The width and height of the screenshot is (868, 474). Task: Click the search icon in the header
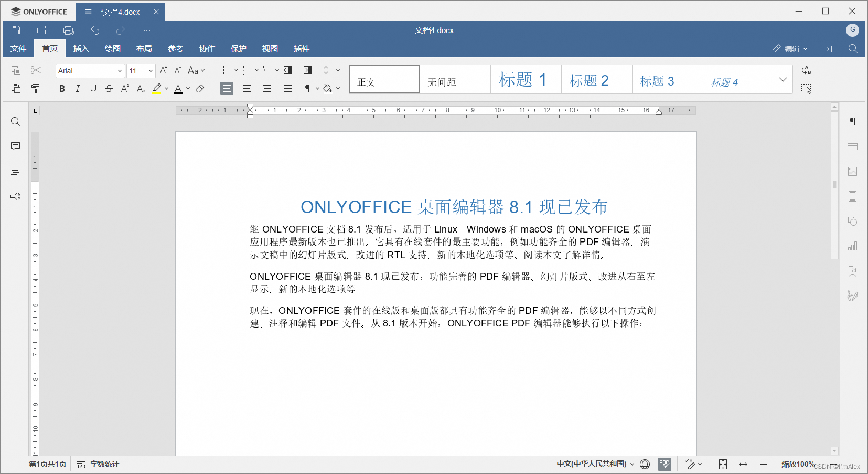[853, 48]
